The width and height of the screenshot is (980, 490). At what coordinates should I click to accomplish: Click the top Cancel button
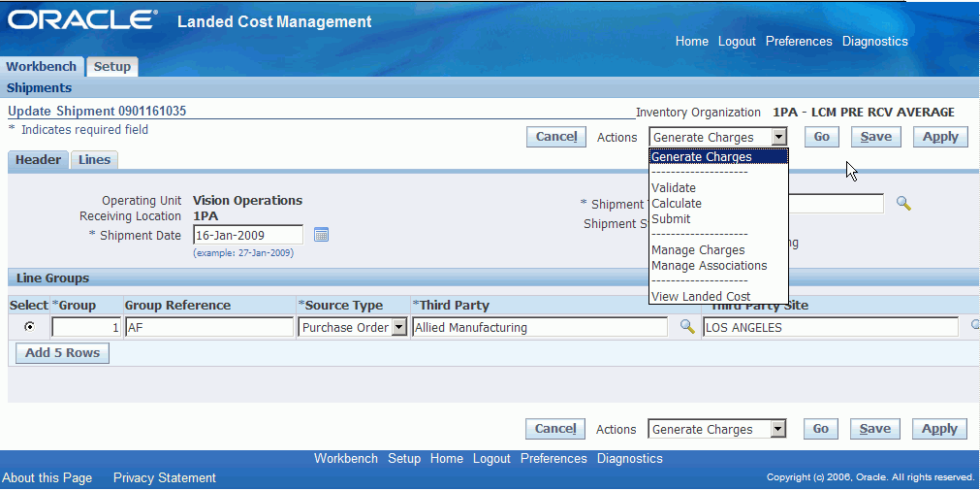pyautogui.click(x=555, y=137)
